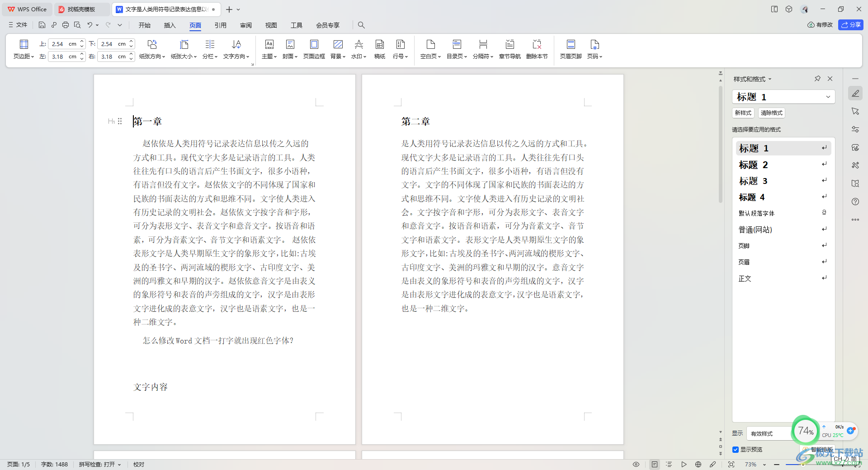Open the 引用 References tab
The image size is (868, 470).
tap(221, 25)
